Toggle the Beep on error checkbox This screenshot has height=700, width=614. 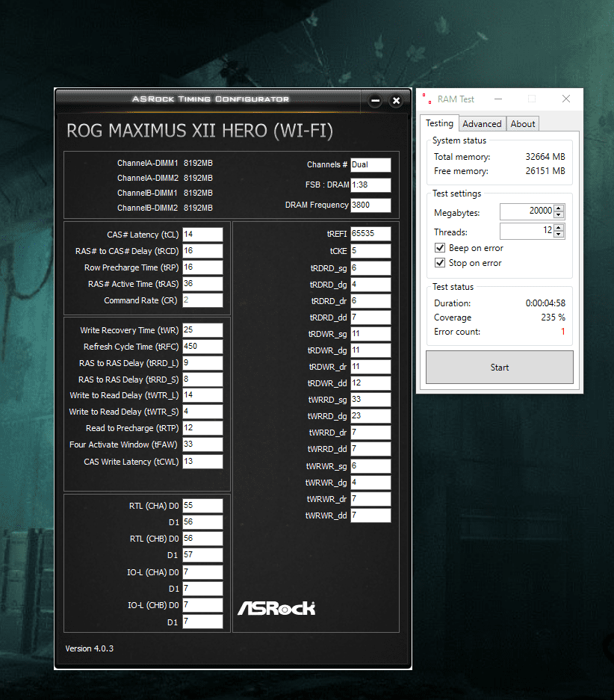pyautogui.click(x=440, y=248)
